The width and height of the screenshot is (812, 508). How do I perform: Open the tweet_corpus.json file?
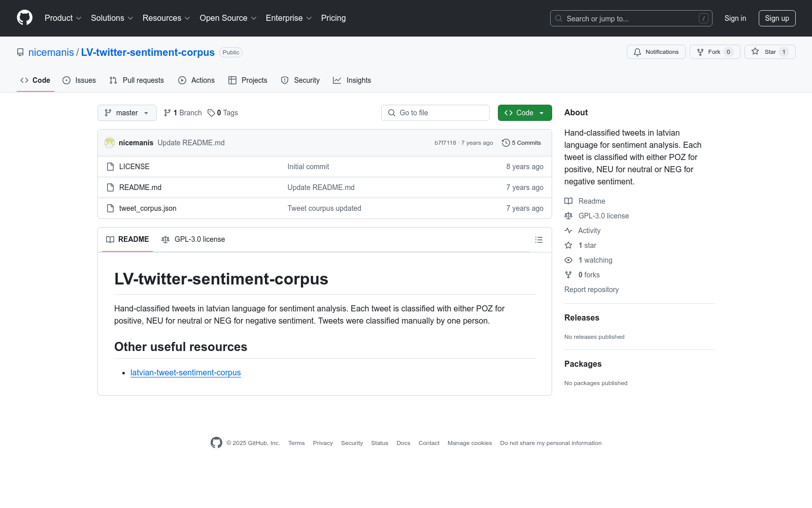[148, 208]
